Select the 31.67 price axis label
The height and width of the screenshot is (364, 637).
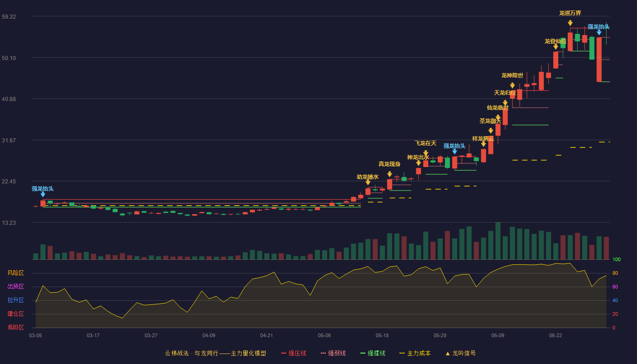pyautogui.click(x=9, y=140)
